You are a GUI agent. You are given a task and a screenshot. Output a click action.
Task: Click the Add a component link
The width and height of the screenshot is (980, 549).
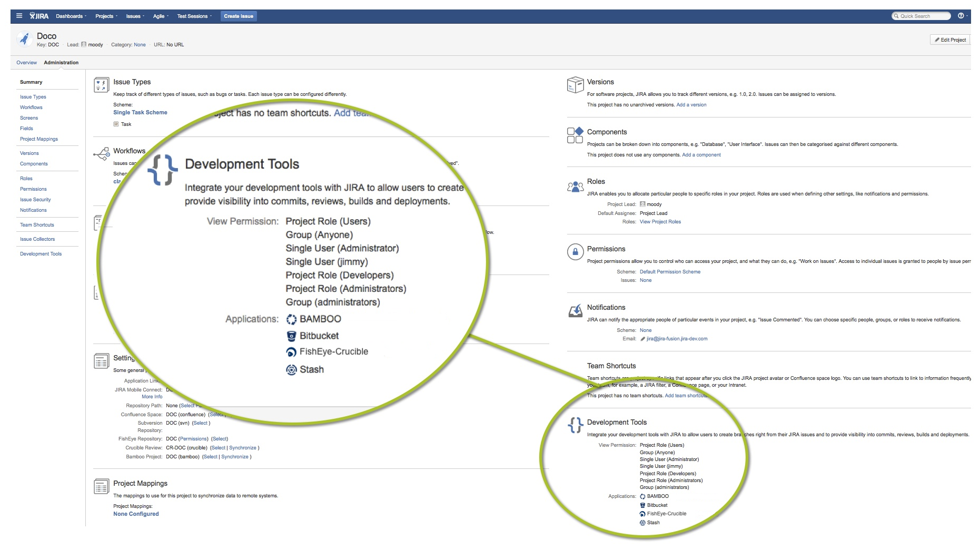point(701,155)
